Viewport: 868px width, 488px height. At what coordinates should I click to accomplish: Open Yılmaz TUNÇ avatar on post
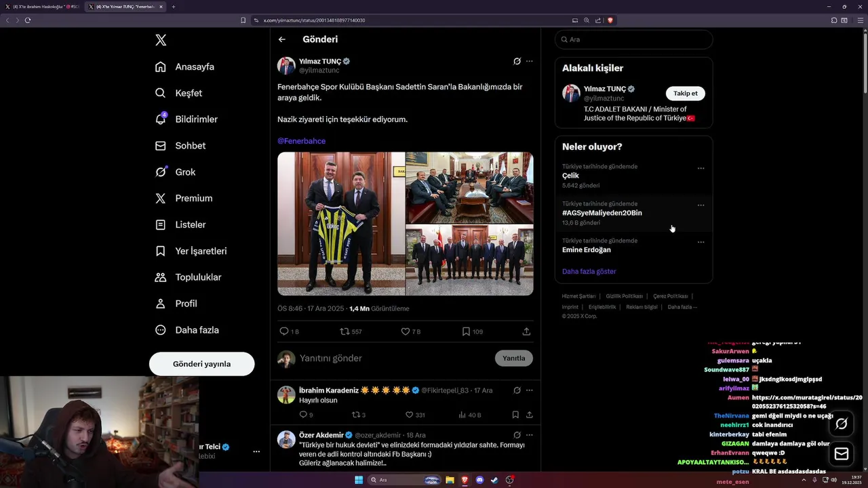point(286,66)
